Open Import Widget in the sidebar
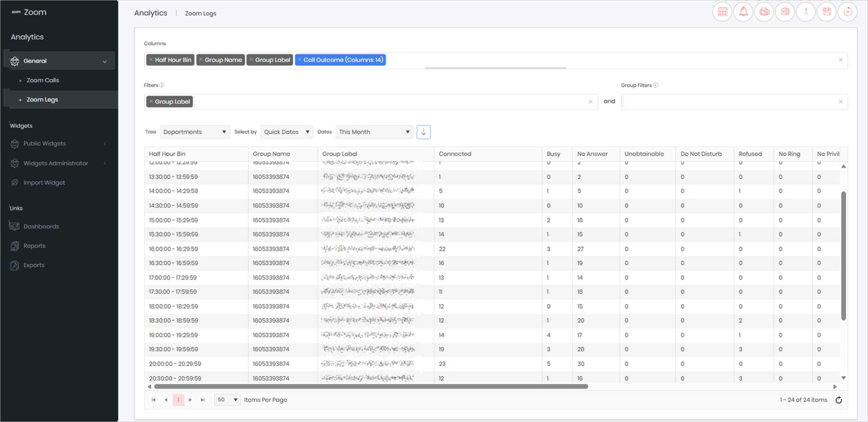The height and width of the screenshot is (422, 868). coord(44,183)
